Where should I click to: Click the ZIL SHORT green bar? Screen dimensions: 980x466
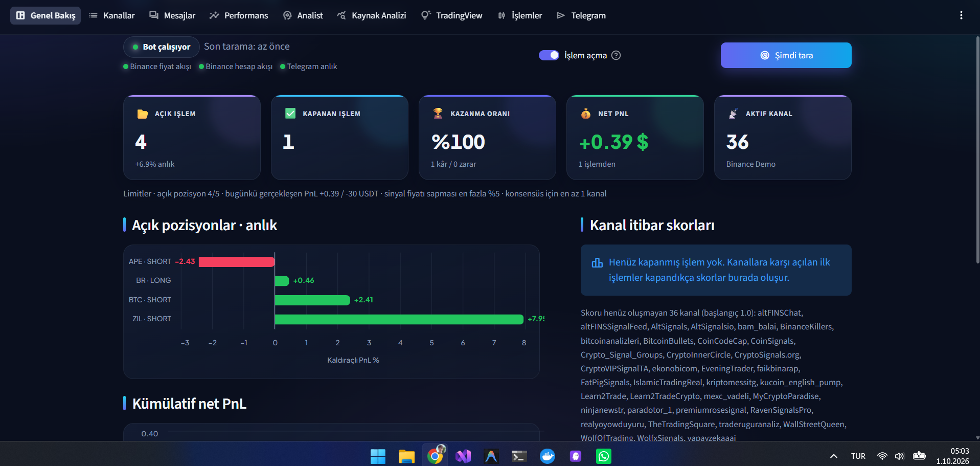[399, 319]
